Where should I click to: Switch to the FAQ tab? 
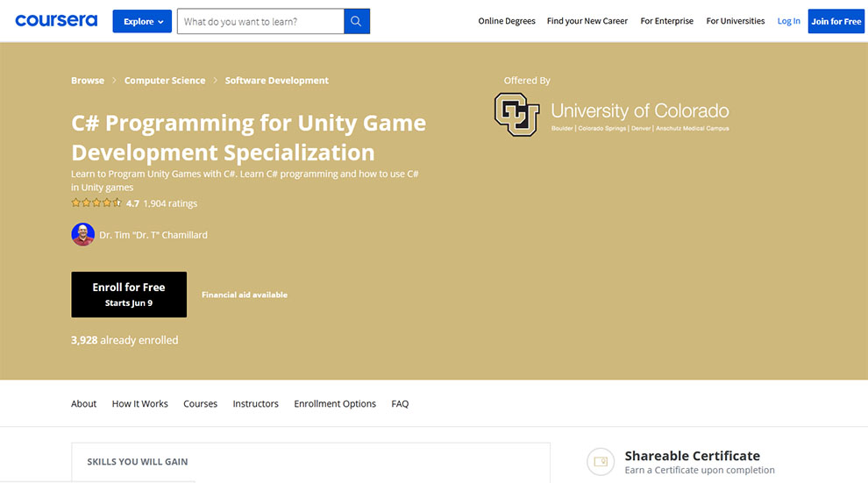coord(400,403)
